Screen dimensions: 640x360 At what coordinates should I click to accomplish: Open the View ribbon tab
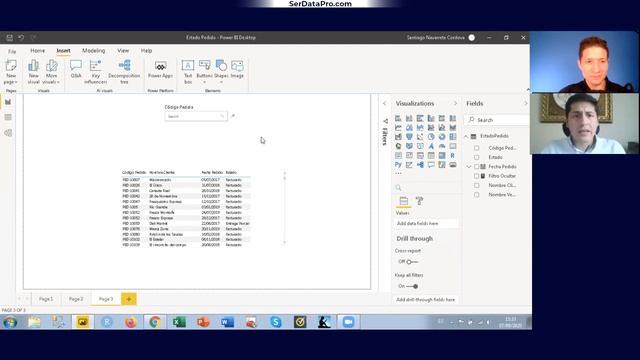123,51
